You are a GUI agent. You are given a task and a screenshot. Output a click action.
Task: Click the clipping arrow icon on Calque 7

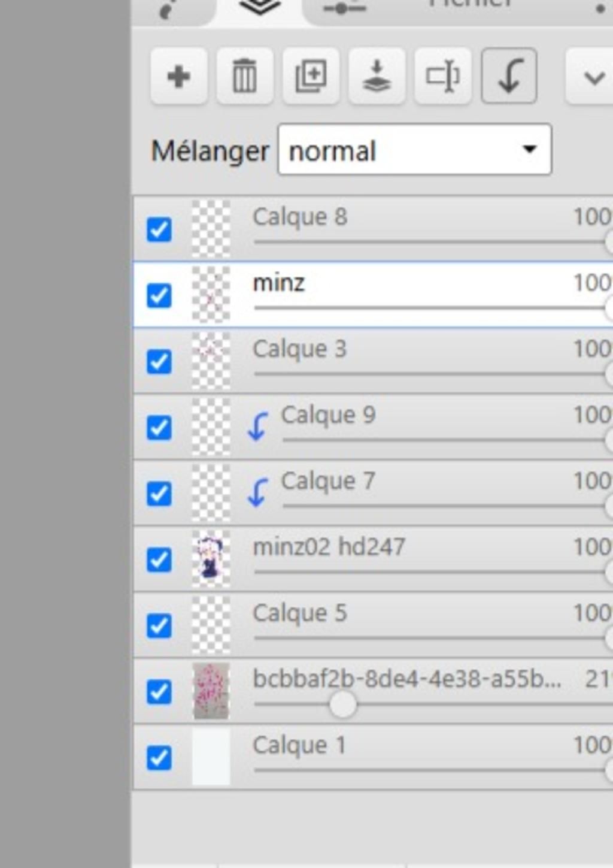point(257,493)
